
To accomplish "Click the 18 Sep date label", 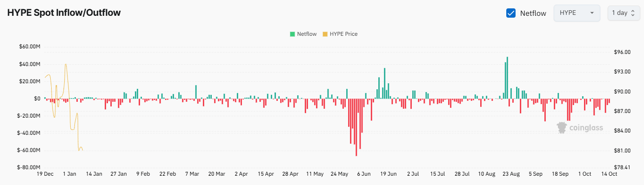I will [x=560, y=174].
